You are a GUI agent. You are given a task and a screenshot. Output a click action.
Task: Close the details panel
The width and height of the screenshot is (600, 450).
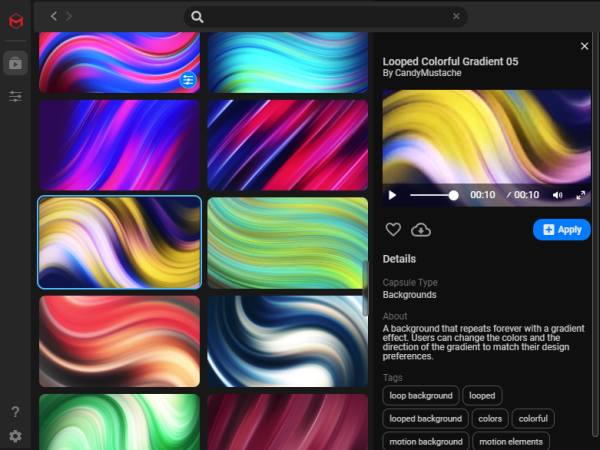[585, 46]
